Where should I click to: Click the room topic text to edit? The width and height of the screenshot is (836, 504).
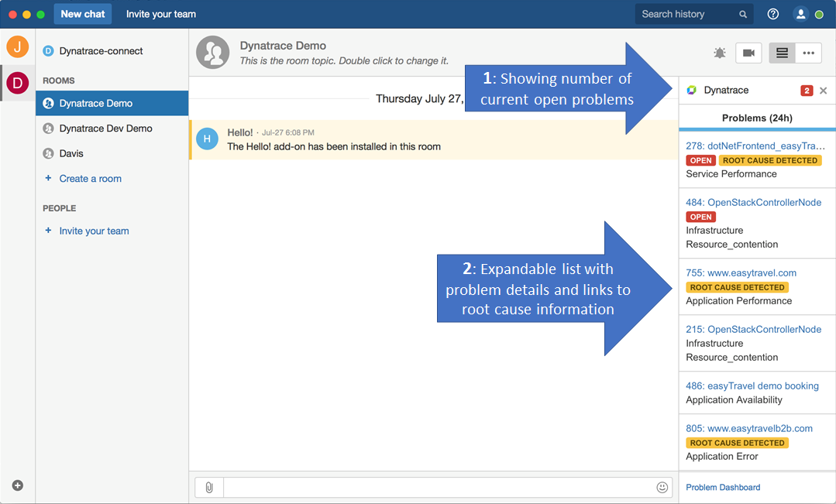pos(344,60)
